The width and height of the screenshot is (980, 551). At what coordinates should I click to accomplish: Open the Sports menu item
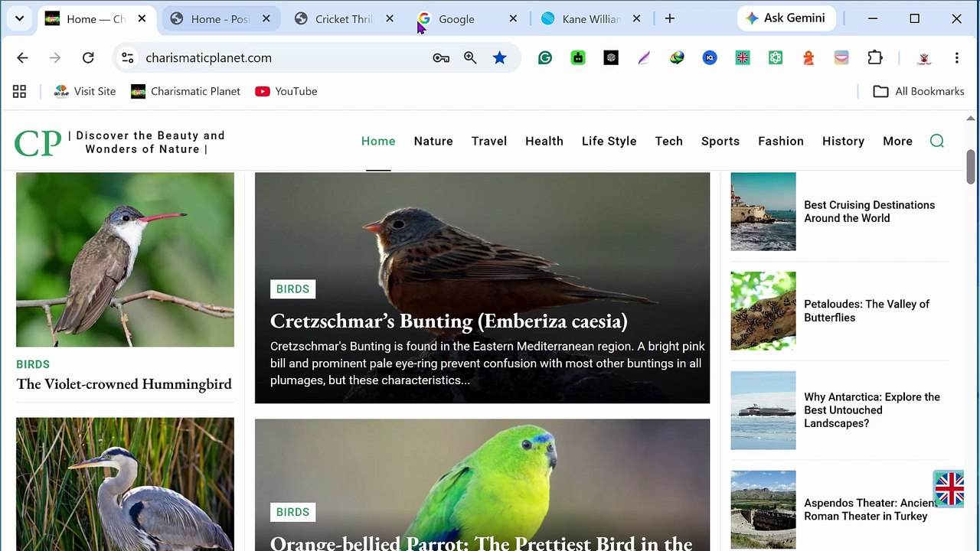tap(720, 141)
